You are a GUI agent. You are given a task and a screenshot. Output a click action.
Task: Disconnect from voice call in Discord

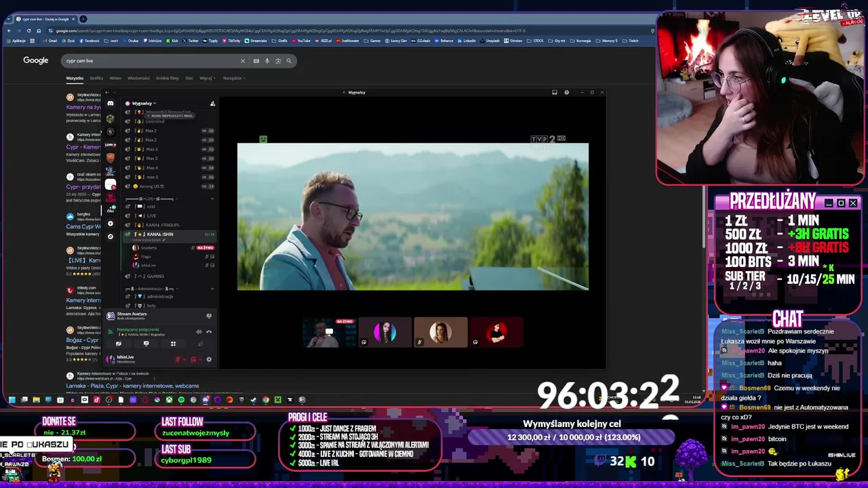209,332
